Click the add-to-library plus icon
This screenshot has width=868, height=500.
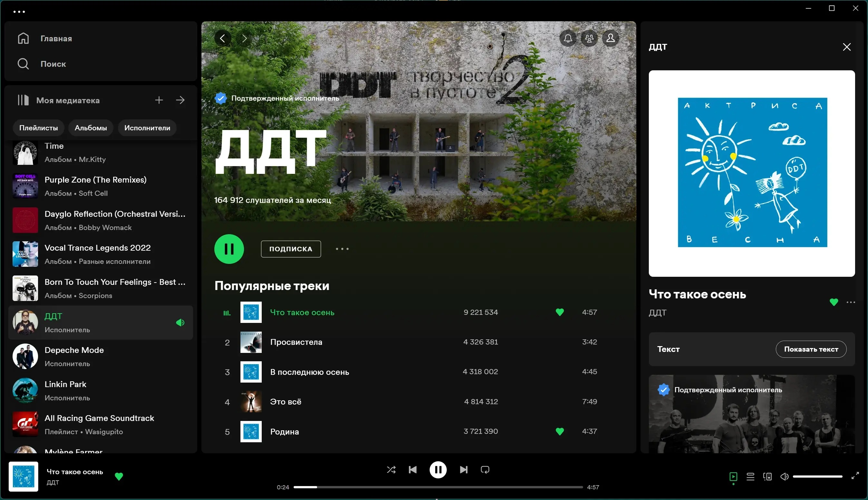159,100
